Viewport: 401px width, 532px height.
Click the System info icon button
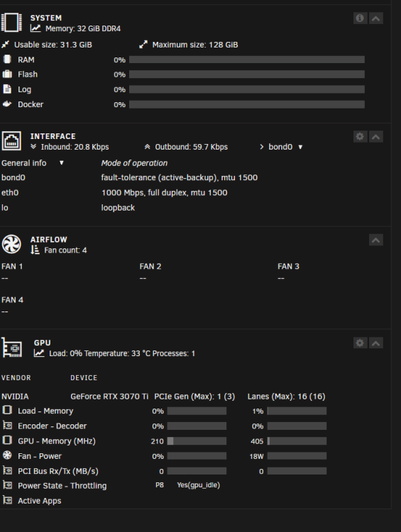pyautogui.click(x=360, y=18)
